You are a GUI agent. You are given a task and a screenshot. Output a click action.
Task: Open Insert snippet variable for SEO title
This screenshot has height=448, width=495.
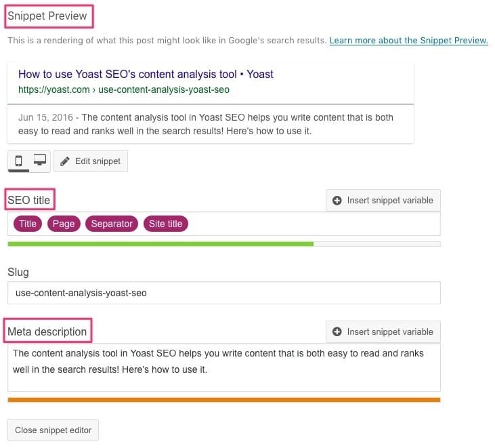coord(383,201)
